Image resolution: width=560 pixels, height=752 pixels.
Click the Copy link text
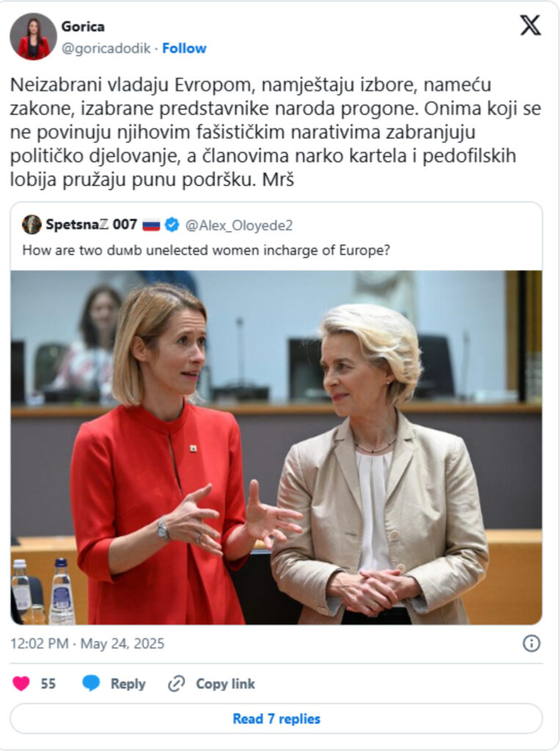225,684
